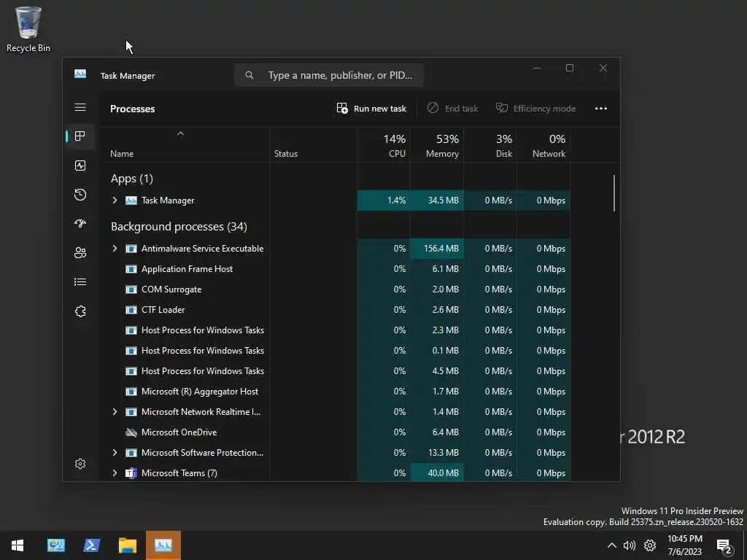The image size is (747, 560).
Task: Click the process list vertical scrollbar
Action: (x=614, y=193)
